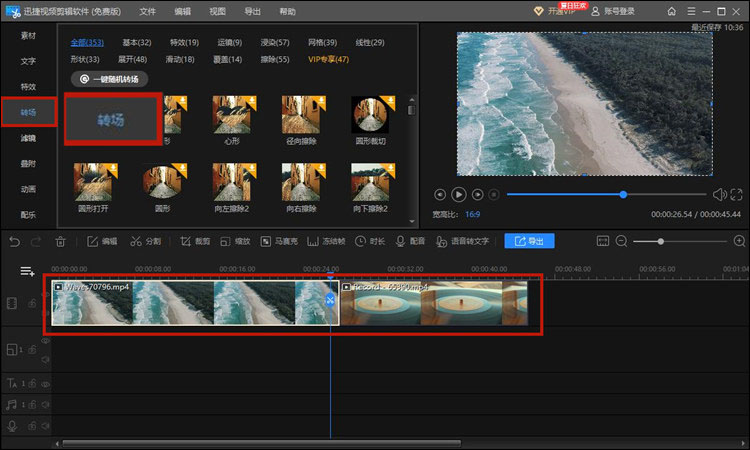Viewport: 750px width, 450px height.
Task: Redo the last undone action
Action: [x=35, y=241]
